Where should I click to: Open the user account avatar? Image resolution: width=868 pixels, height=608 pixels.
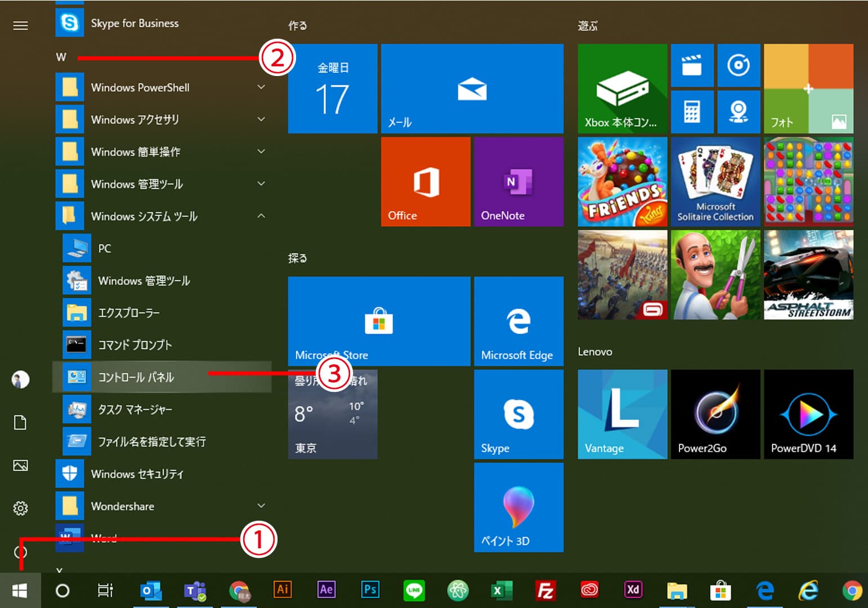[20, 379]
